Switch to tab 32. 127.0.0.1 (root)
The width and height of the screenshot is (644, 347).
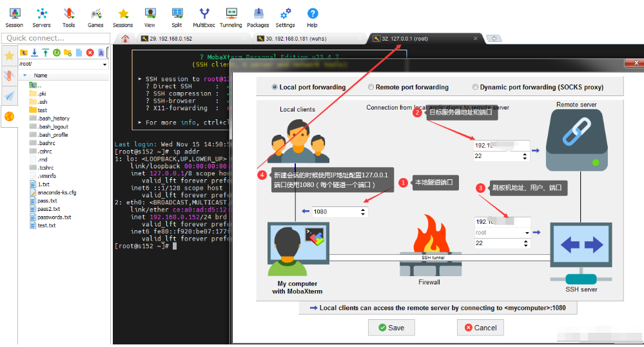tap(425, 39)
